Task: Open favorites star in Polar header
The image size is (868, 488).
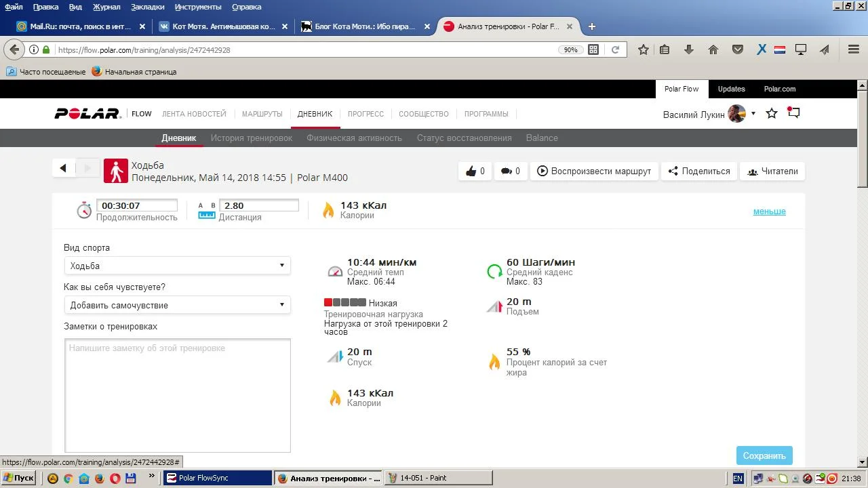Action: tap(772, 114)
